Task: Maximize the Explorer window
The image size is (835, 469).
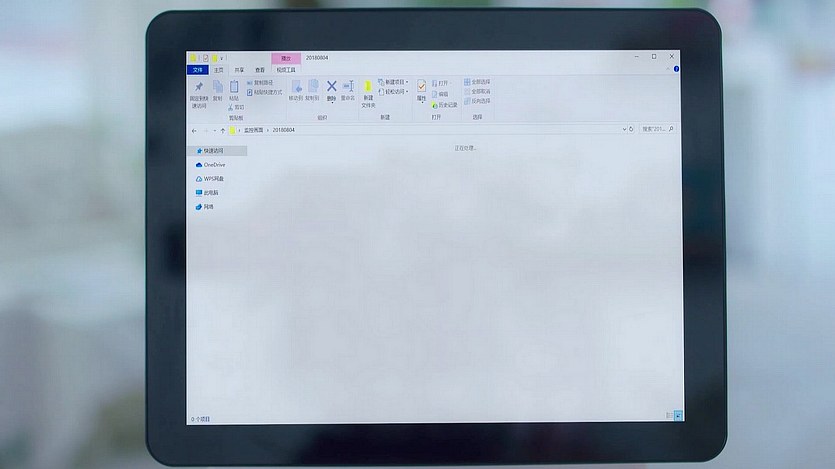Action: click(x=654, y=56)
